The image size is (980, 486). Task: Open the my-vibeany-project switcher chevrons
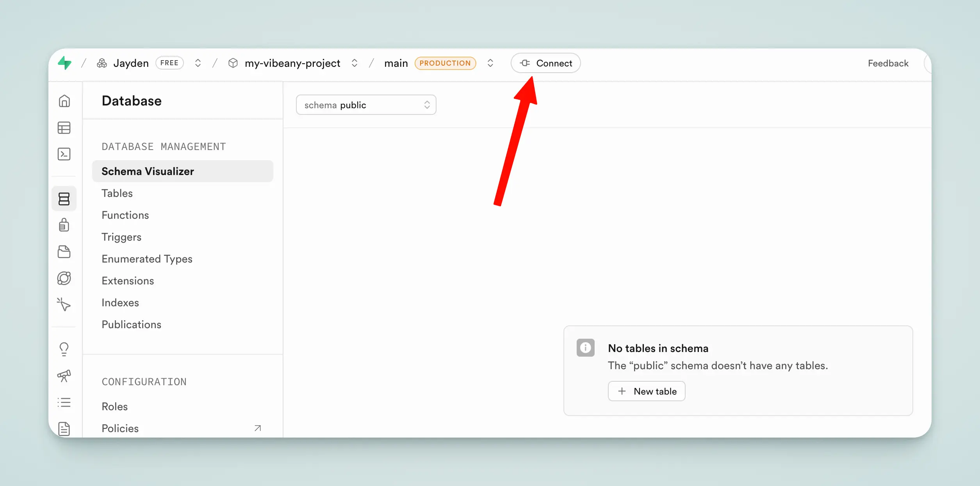pos(355,63)
